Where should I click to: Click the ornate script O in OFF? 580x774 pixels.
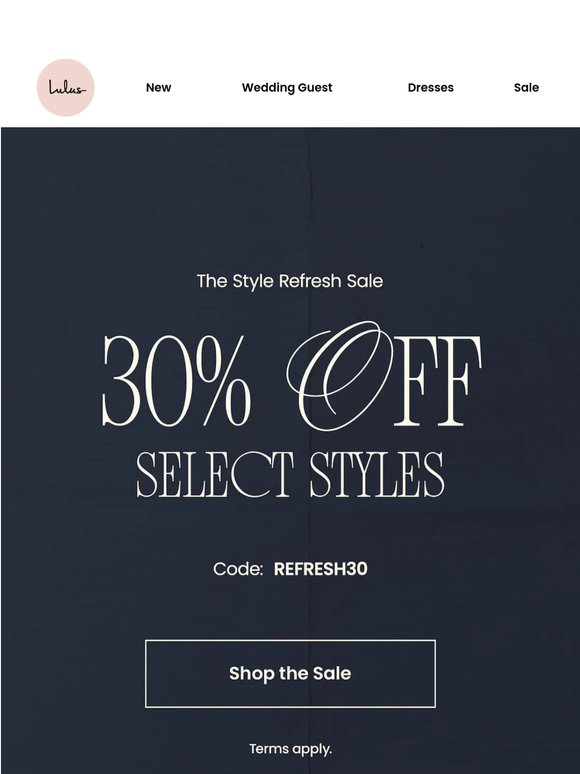click(x=341, y=375)
